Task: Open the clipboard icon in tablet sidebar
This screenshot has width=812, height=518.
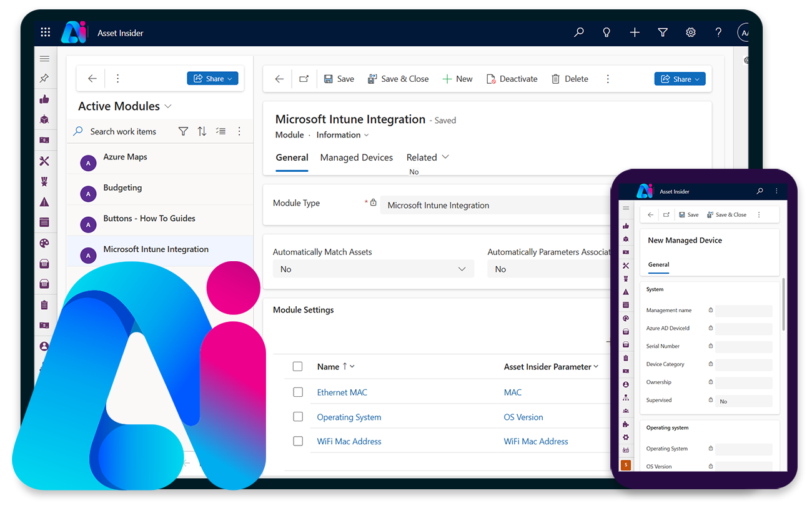Action: click(x=44, y=305)
